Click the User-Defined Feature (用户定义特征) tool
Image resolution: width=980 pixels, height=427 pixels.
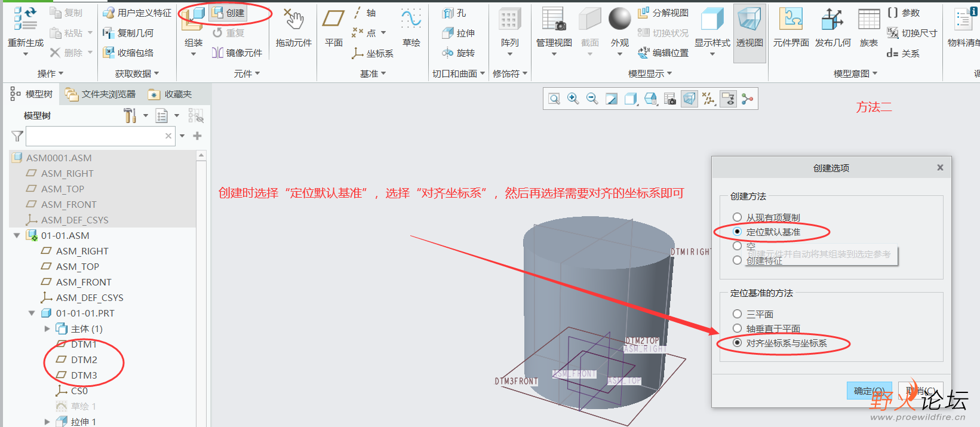coord(137,13)
